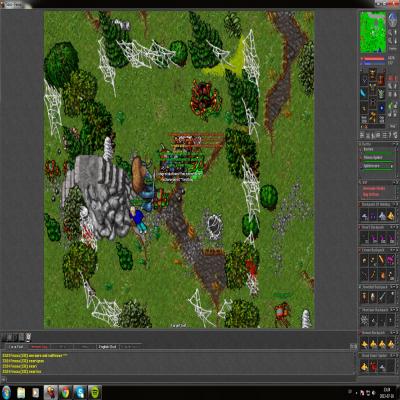Toggle the first panel button below the inventory

pyautogui.click(x=362, y=135)
